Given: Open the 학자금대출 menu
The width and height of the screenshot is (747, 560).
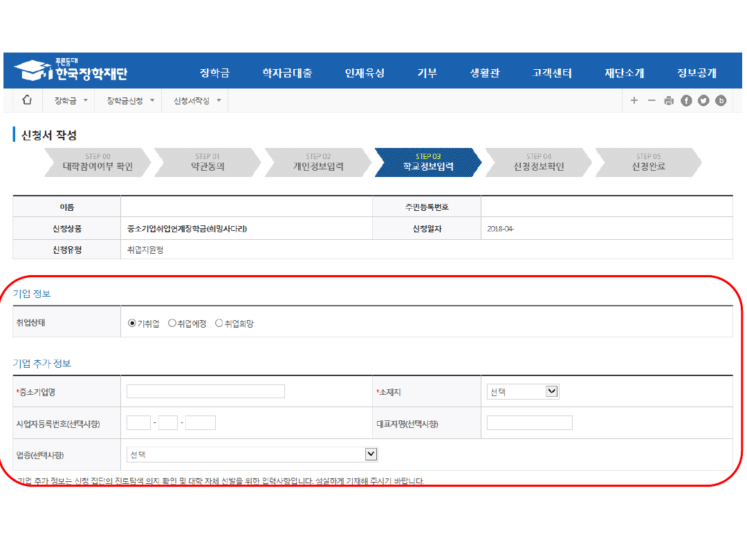Looking at the screenshot, I should point(287,73).
